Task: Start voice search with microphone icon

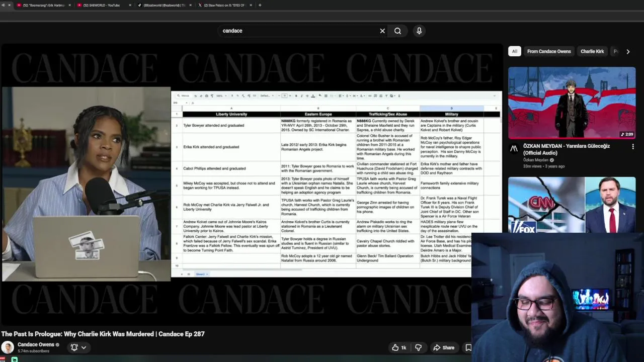Action: click(x=419, y=31)
